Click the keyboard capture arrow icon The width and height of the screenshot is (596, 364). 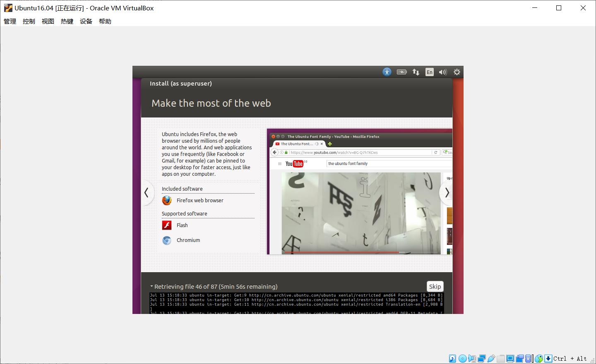(548, 359)
